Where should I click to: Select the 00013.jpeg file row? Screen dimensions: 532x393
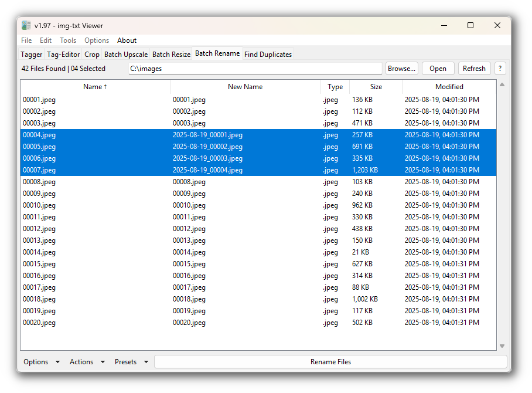(258, 240)
